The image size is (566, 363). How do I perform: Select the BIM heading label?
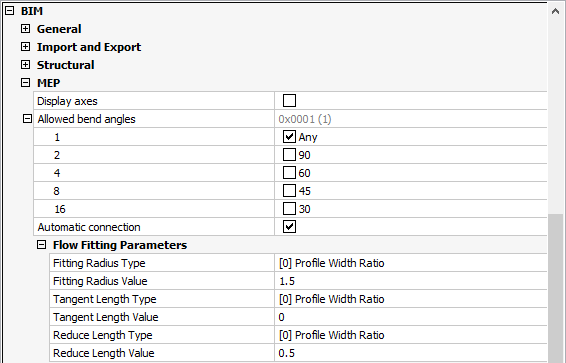[x=32, y=11]
